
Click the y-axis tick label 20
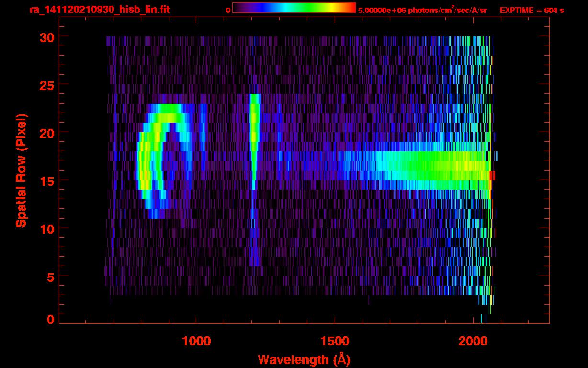(46, 133)
